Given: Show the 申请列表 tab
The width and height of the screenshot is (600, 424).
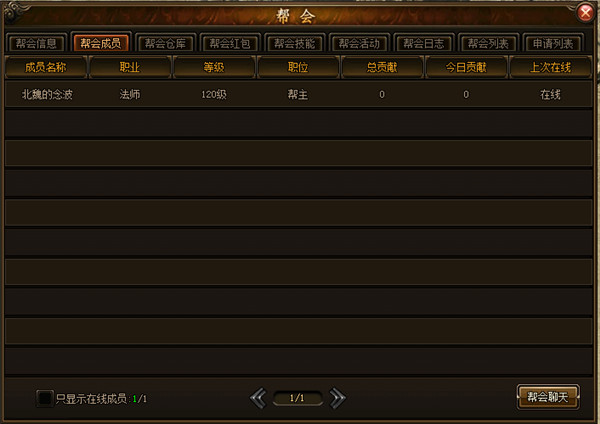Looking at the screenshot, I should pos(553,43).
